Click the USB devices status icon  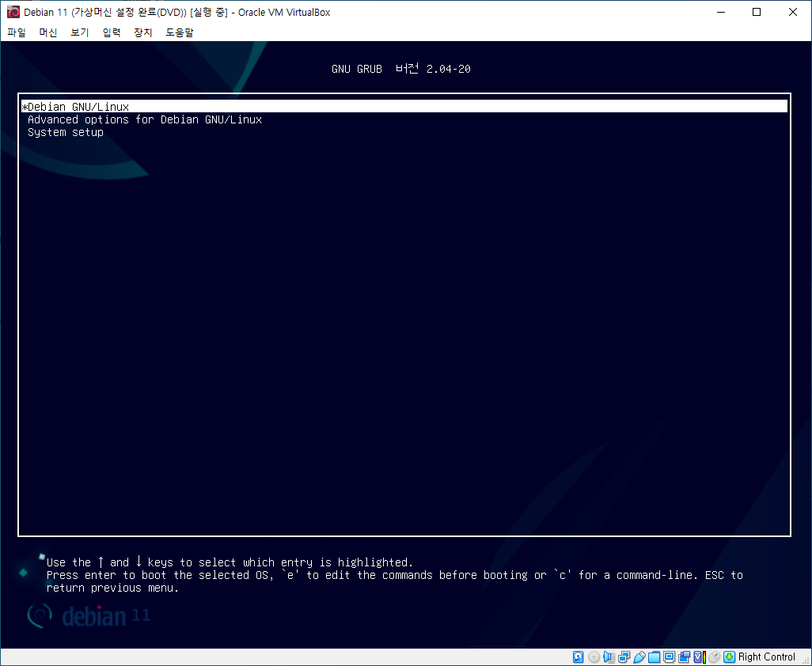click(639, 657)
